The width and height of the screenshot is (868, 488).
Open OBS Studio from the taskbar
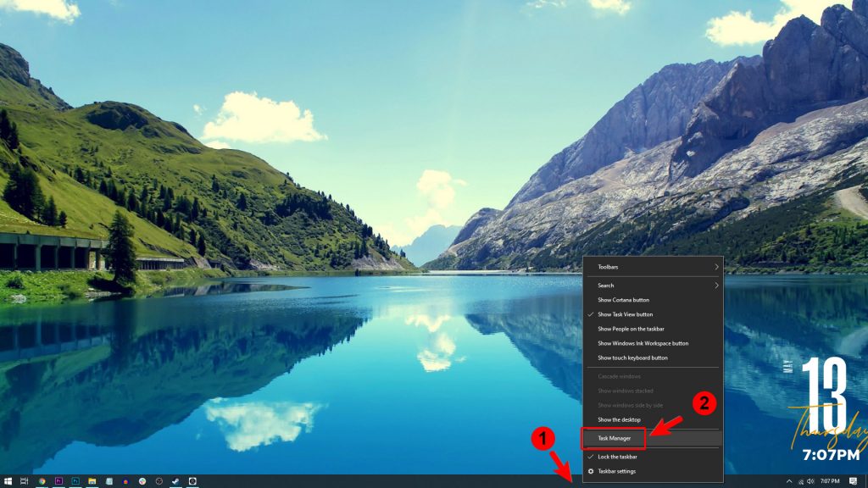159,481
